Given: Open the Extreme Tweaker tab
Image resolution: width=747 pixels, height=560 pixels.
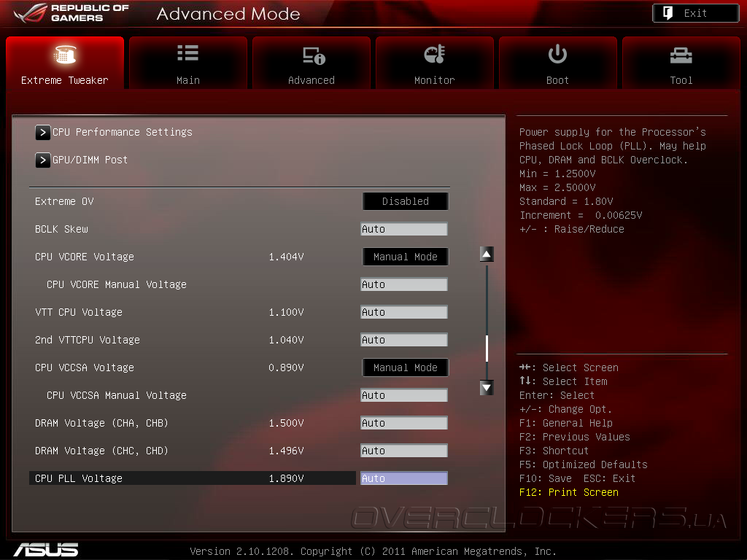Looking at the screenshot, I should (x=65, y=63).
